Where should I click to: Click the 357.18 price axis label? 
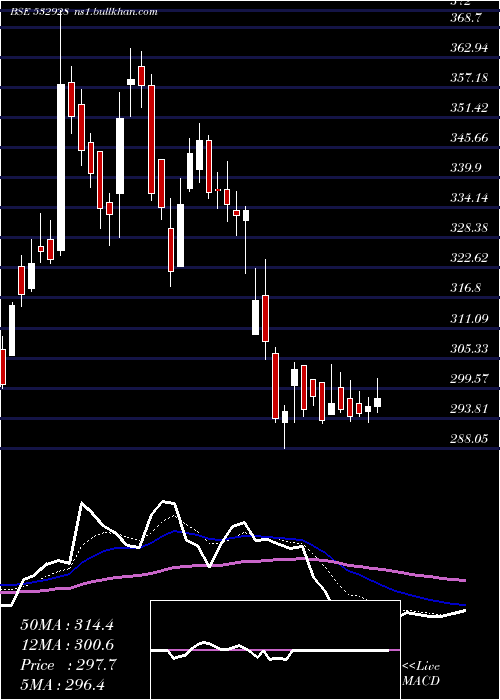469,78
